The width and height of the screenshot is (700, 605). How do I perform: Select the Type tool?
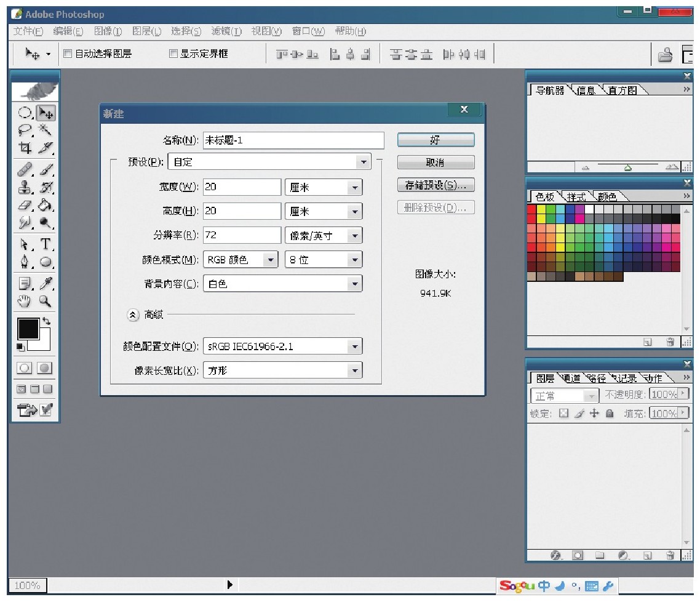pyautogui.click(x=46, y=244)
